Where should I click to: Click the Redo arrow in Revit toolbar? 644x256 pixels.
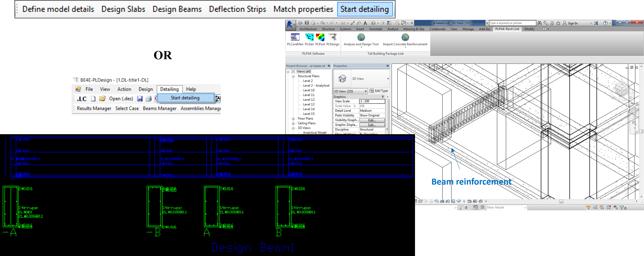[332, 23]
